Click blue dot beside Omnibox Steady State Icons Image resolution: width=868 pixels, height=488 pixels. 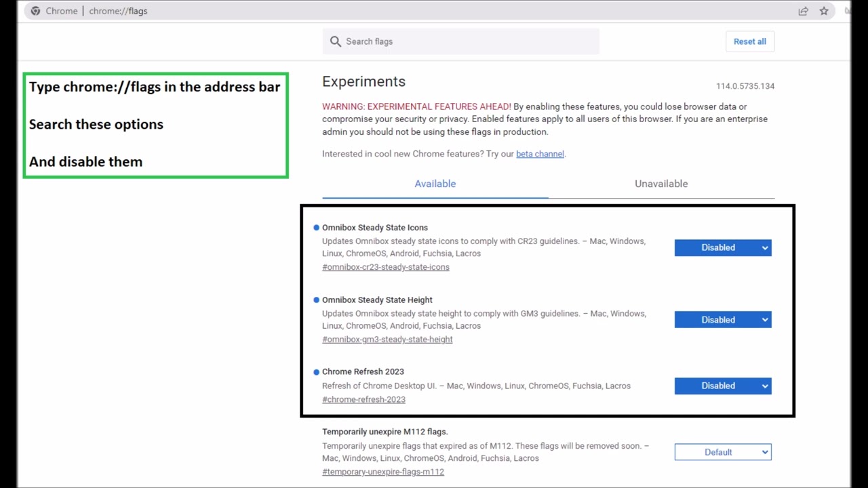(316, 228)
